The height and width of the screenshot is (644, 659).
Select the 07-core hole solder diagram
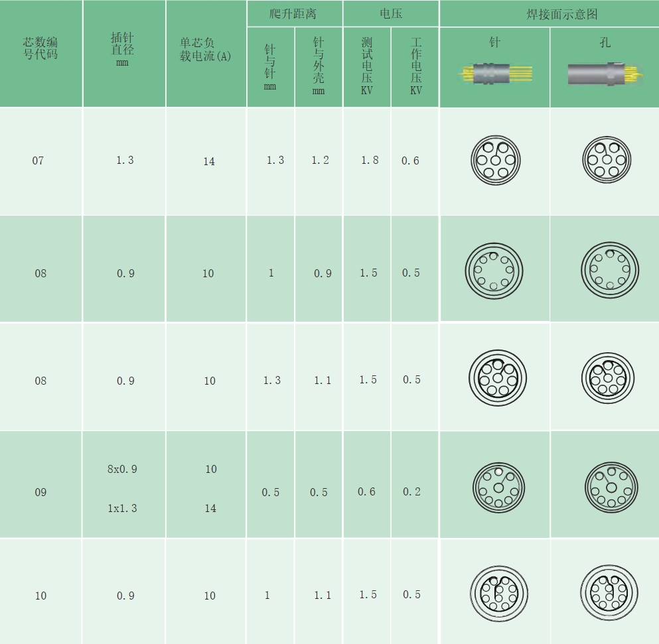pos(605,161)
